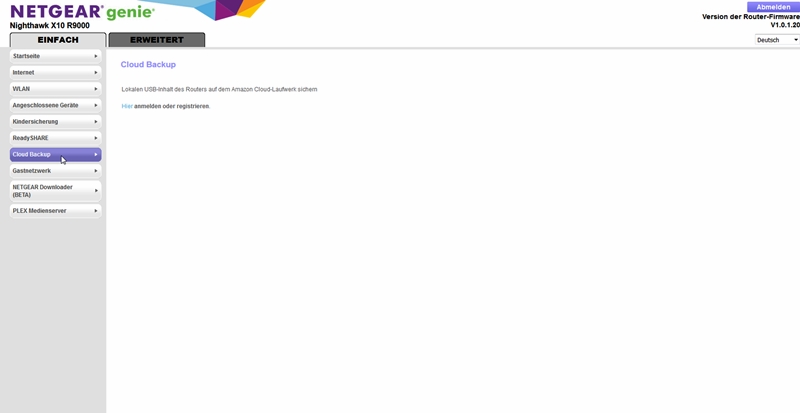Go to Kindersicherung settings
This screenshot has height=413, width=800.
(x=50, y=121)
